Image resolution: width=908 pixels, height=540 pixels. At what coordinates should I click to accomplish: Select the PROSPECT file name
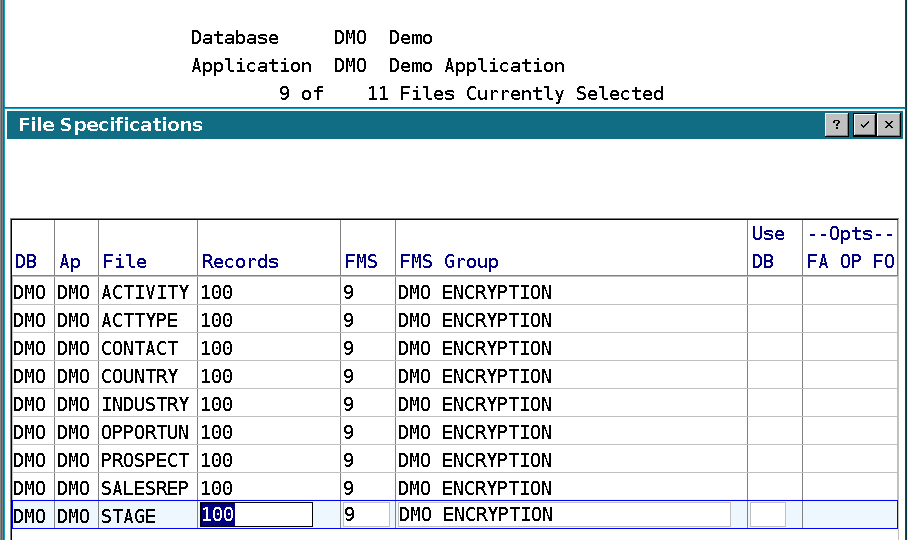pyautogui.click(x=145, y=460)
